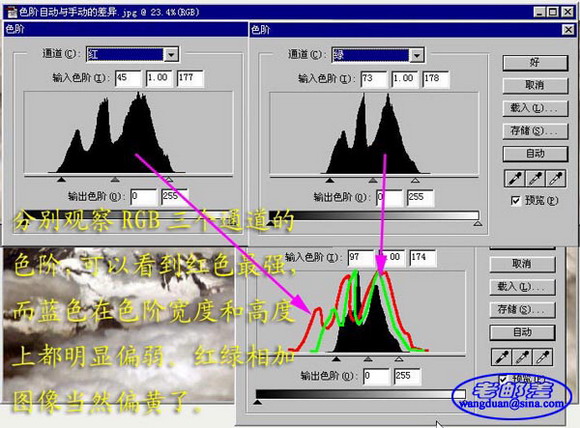Click the black input slider under the red histogram
Viewport: 580px width, 428px height.
tap(61, 179)
